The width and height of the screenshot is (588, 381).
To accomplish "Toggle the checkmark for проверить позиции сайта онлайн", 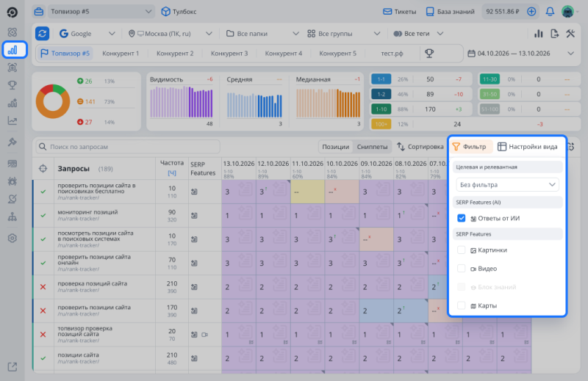I will tap(43, 263).
